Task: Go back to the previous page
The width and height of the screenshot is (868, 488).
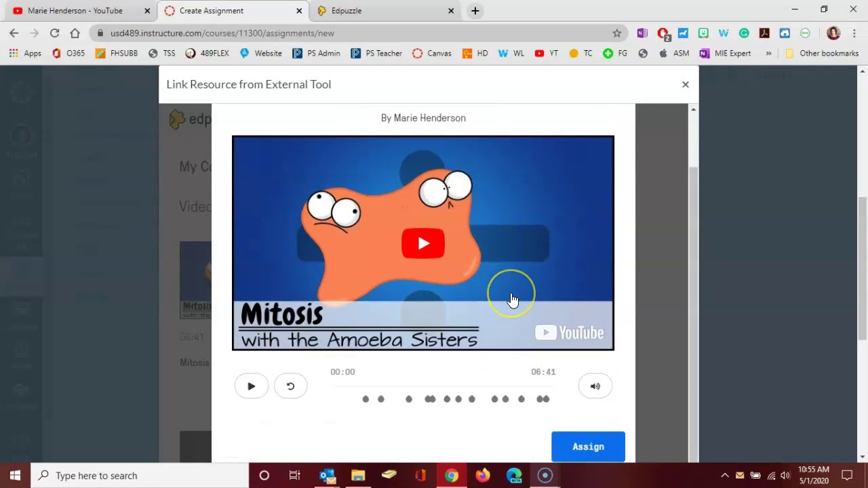Action: click(x=14, y=33)
